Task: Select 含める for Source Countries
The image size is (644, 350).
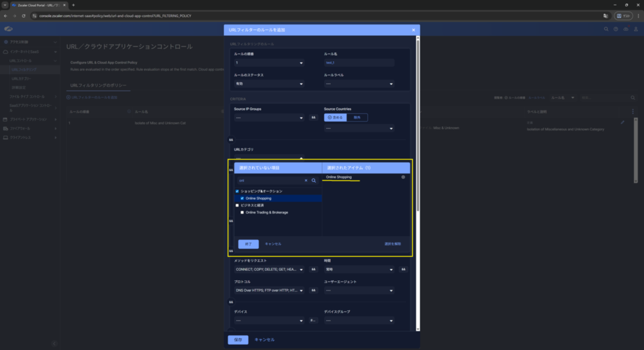Action: [335, 118]
